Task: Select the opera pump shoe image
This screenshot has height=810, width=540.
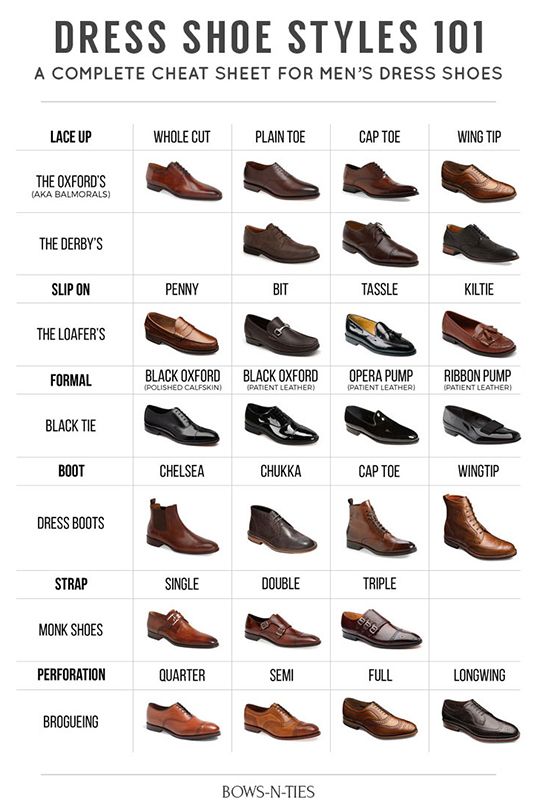Action: (x=381, y=425)
